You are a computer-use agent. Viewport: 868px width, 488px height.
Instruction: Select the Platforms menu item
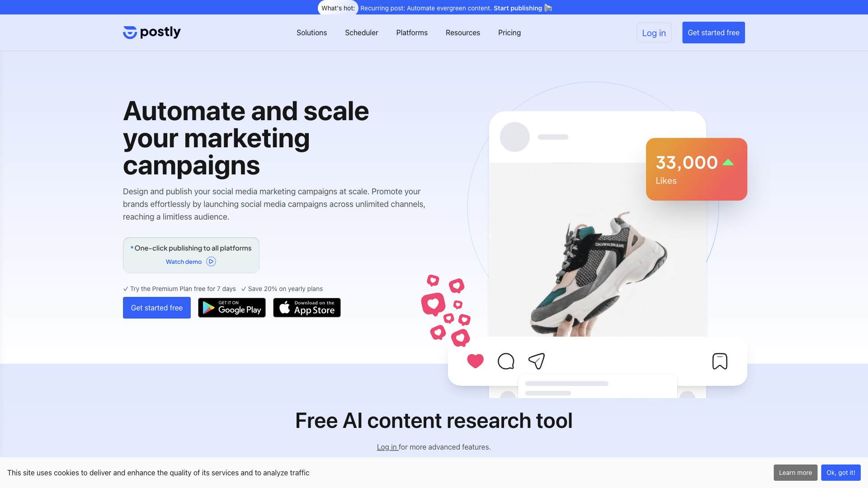point(412,33)
